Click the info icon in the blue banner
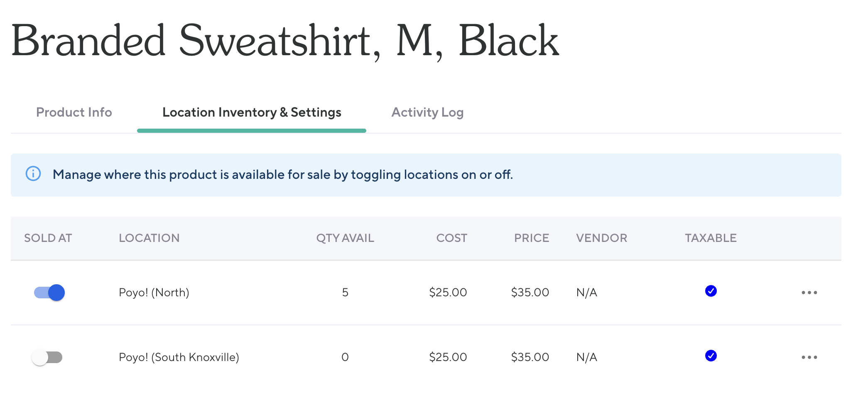 [33, 173]
